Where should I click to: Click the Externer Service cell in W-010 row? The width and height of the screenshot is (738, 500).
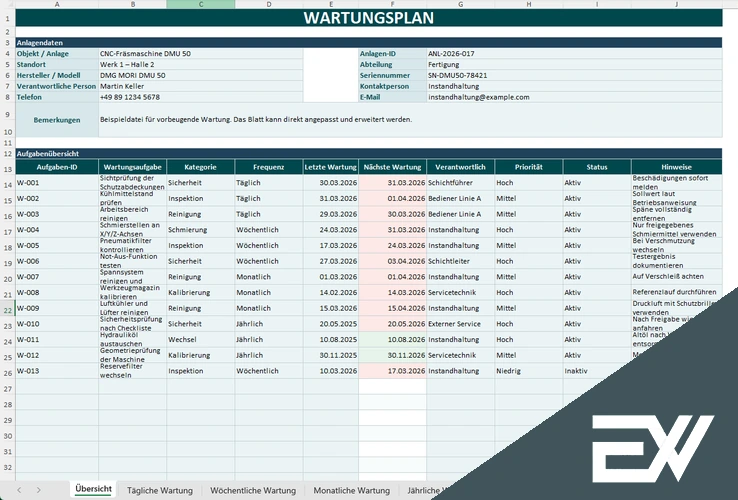(460, 324)
